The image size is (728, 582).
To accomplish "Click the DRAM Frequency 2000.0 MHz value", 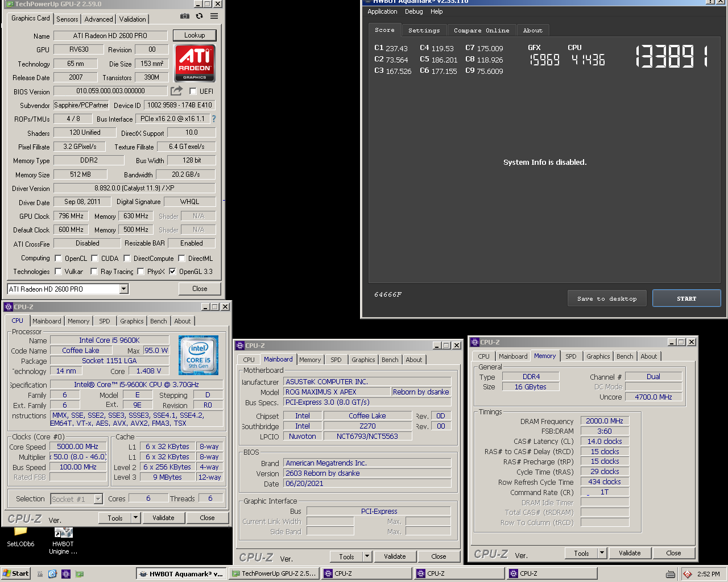I will (x=605, y=421).
